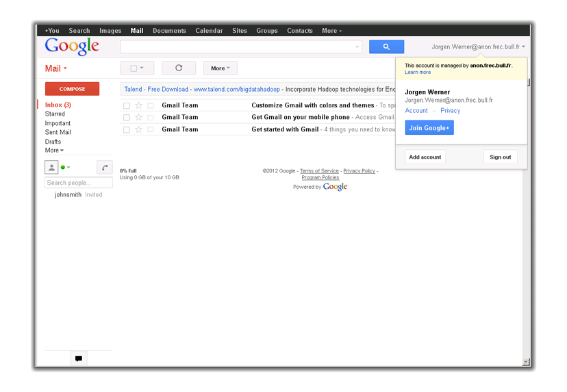Open Privacy Policy footer link
The image size is (567, 392).
[x=359, y=171]
